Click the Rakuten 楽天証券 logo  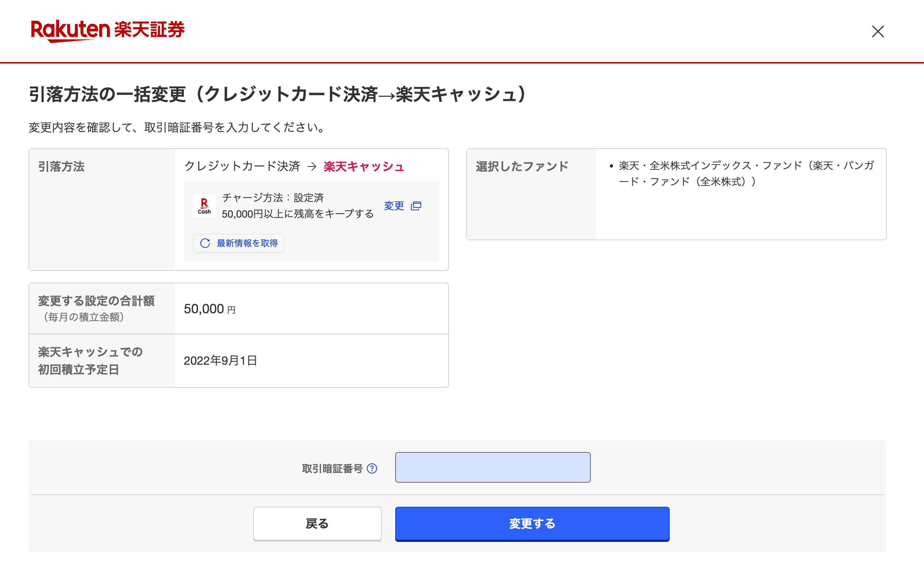click(x=108, y=31)
